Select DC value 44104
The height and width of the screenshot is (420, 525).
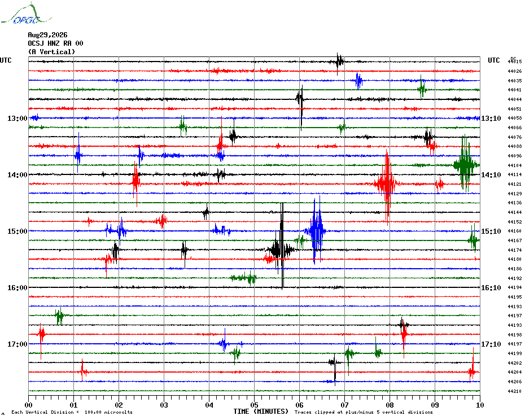click(515, 165)
